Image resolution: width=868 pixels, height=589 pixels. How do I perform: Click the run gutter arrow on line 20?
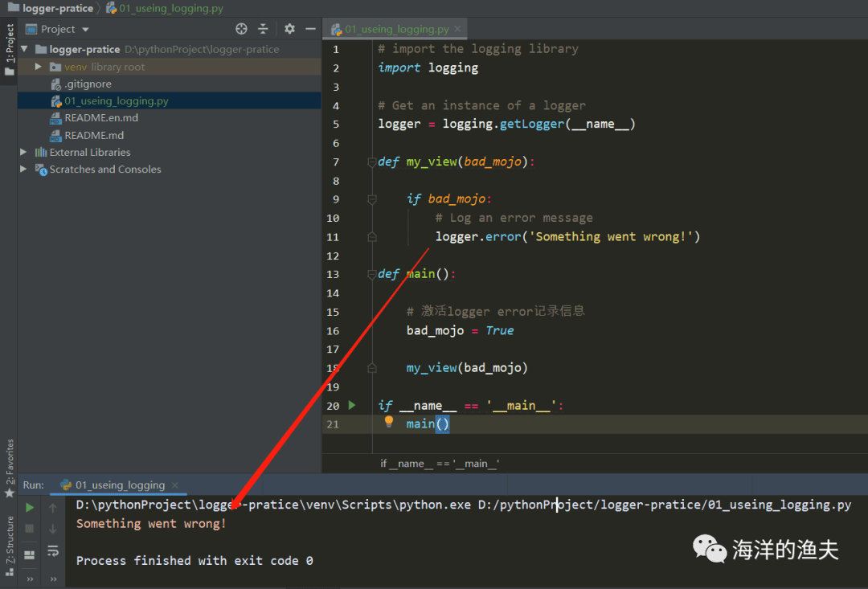tap(352, 405)
